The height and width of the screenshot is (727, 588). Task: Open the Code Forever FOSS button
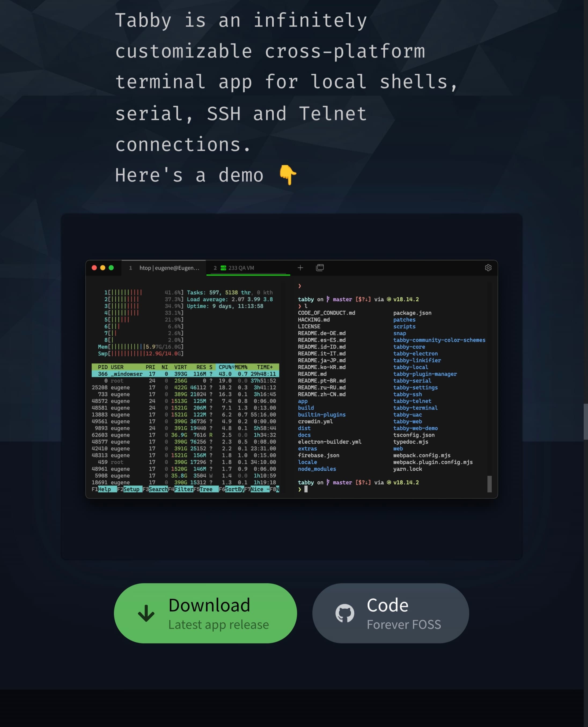(391, 613)
